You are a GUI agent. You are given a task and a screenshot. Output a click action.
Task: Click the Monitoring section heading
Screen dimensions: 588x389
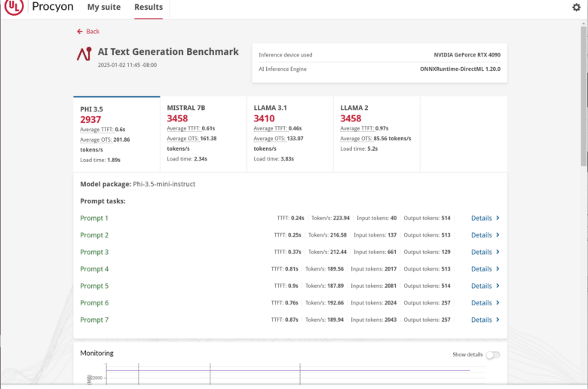click(96, 353)
